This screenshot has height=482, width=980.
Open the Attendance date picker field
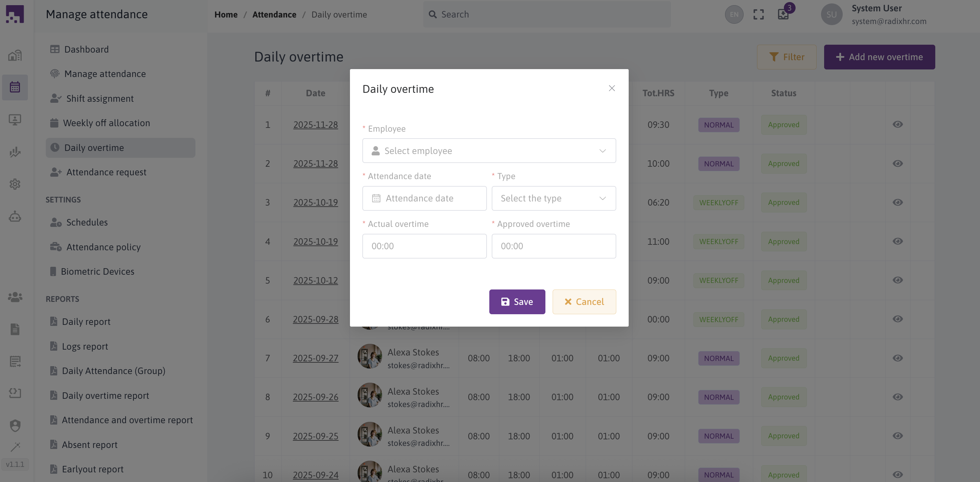(424, 198)
